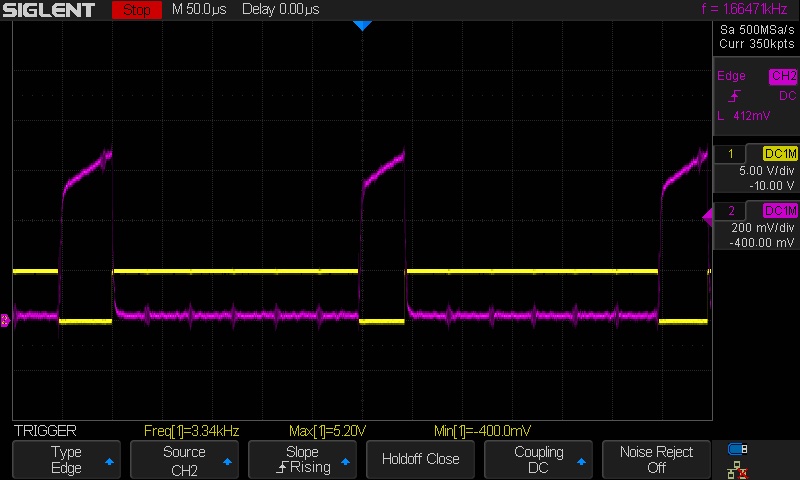Select the channel 2 number tab
The image size is (800, 480).
[x=730, y=211]
